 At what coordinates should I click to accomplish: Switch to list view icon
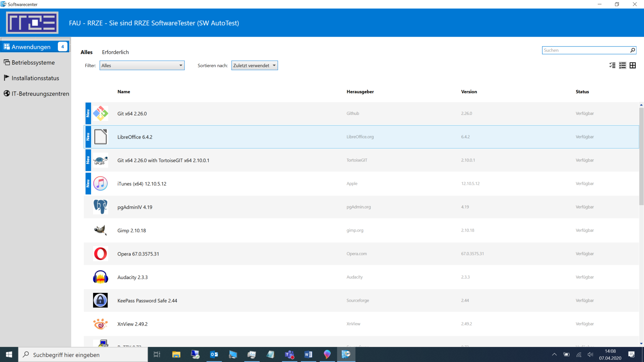click(x=622, y=65)
